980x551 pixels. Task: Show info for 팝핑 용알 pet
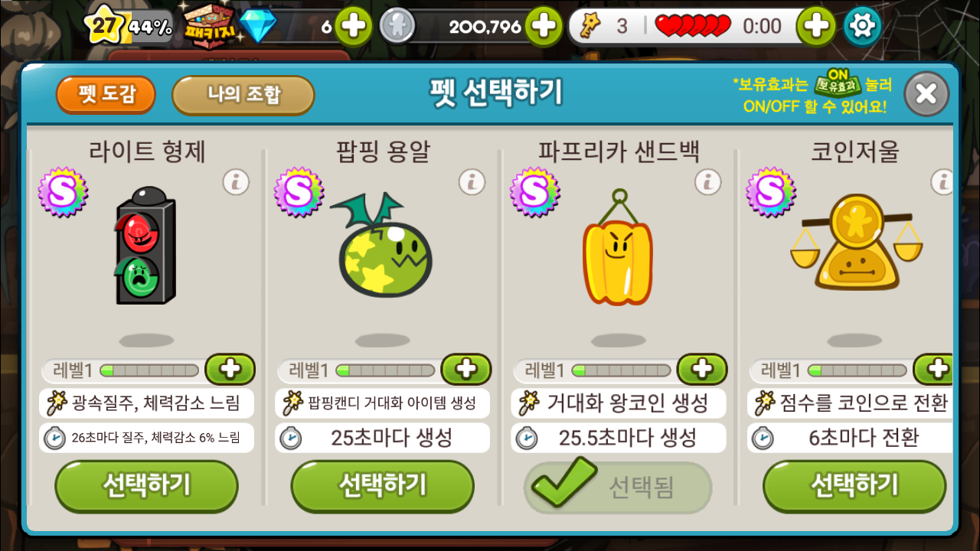pyautogui.click(x=472, y=182)
